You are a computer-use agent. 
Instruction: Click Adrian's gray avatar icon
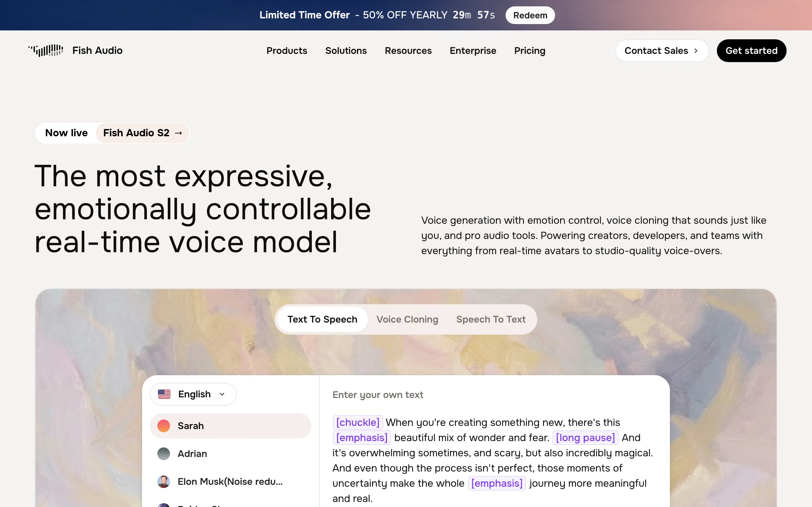164,453
